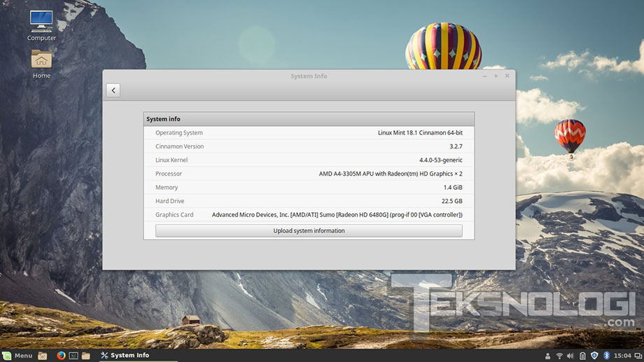
Task: Select the Computer desktop icon
Action: (41, 26)
